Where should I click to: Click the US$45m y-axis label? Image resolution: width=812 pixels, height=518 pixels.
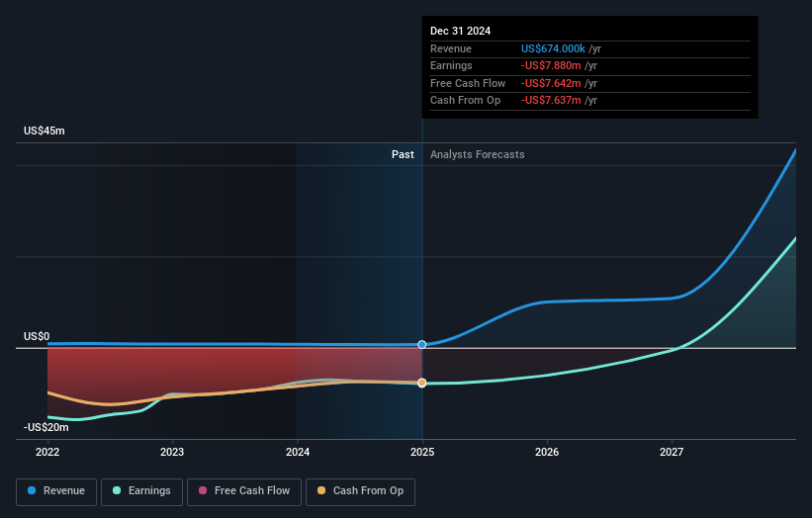coord(45,130)
